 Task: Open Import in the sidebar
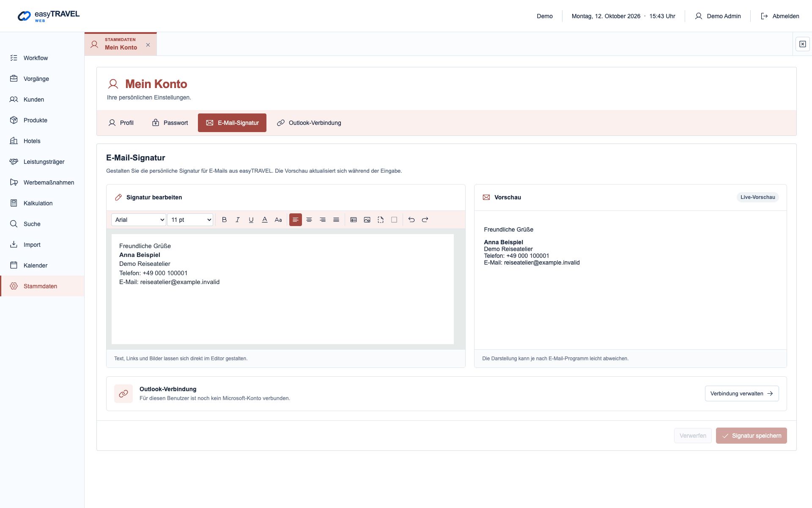(42, 245)
